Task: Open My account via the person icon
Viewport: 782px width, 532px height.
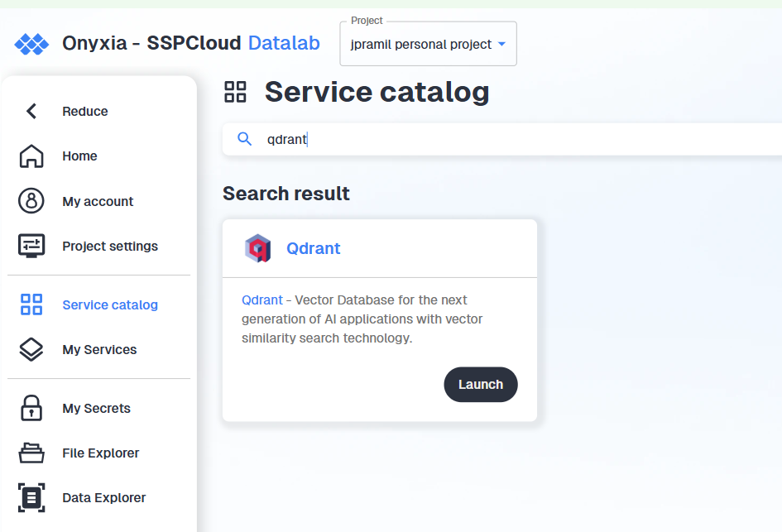Action: point(31,201)
